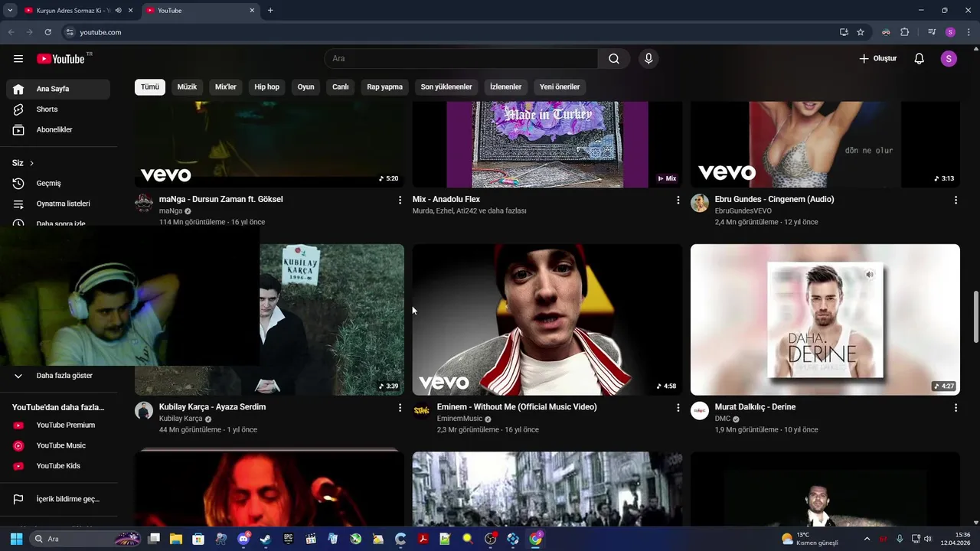Click the search magnifier button
Screen dimensions: 980x551
(614, 59)
